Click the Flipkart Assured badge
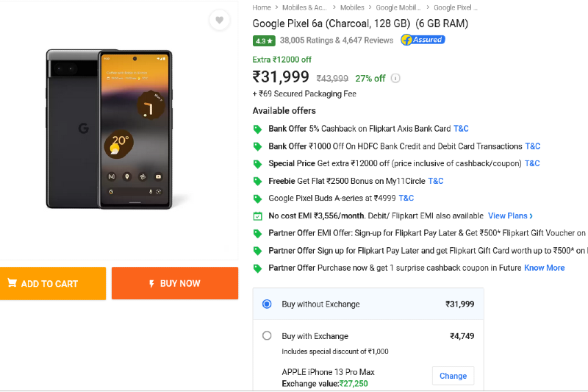588x392 pixels. 423,40
